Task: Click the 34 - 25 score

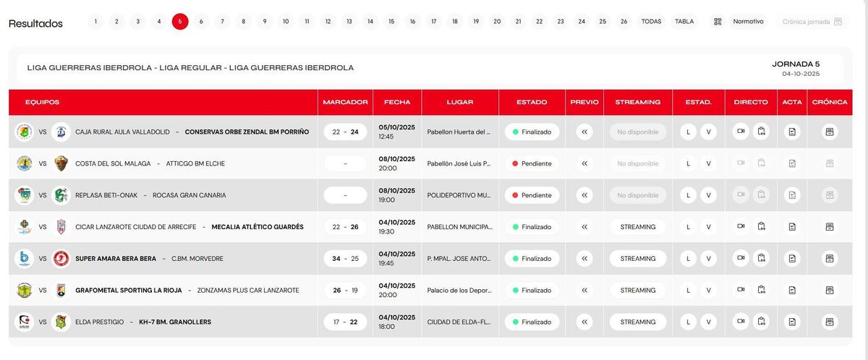Action: [346, 259]
